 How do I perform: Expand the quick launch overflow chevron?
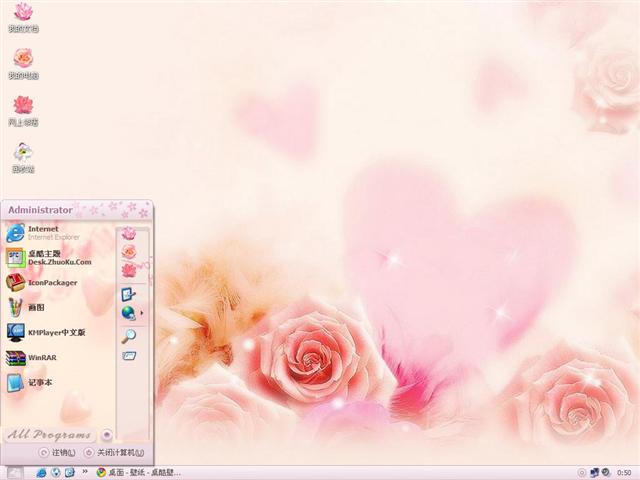point(85,472)
